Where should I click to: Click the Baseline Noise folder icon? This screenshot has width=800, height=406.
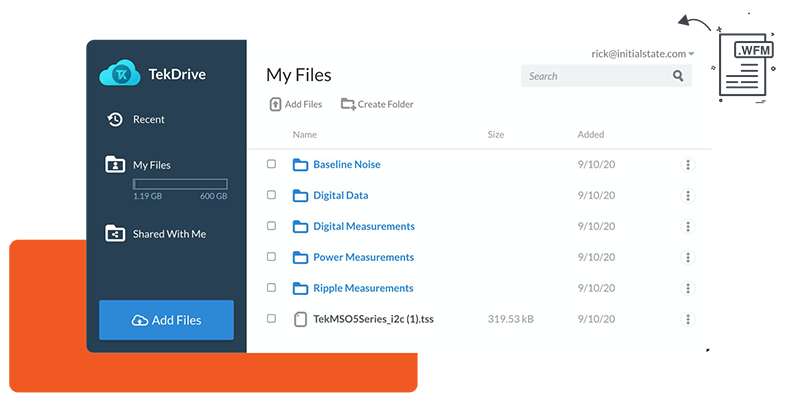(x=300, y=165)
